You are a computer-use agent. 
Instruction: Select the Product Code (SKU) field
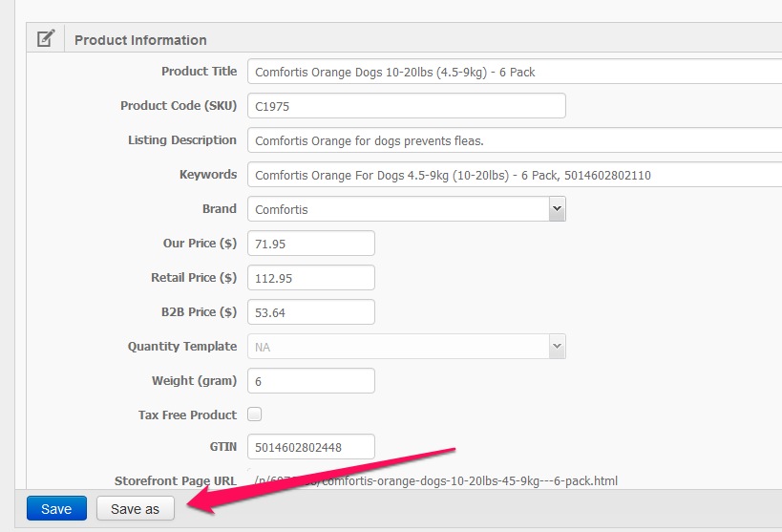click(407, 106)
